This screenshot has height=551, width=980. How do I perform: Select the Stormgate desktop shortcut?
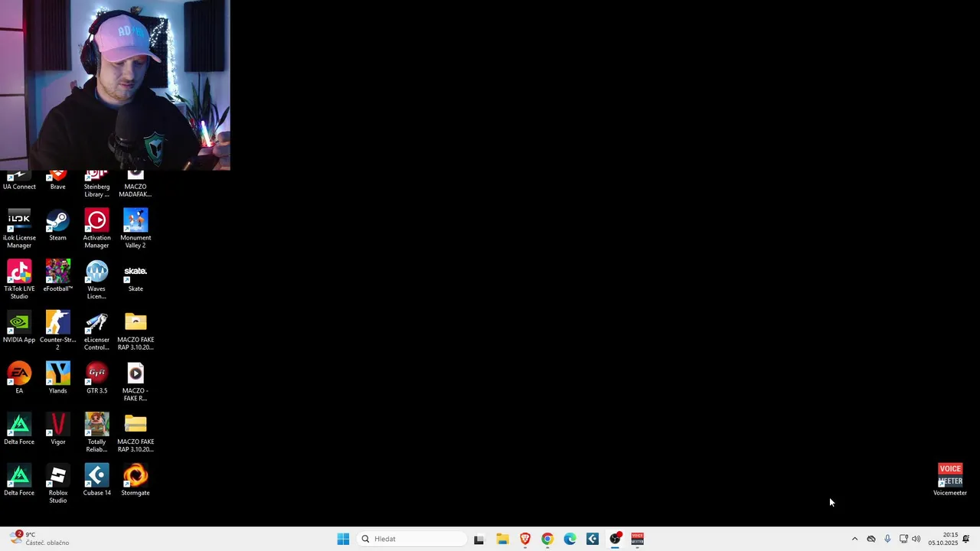click(136, 480)
